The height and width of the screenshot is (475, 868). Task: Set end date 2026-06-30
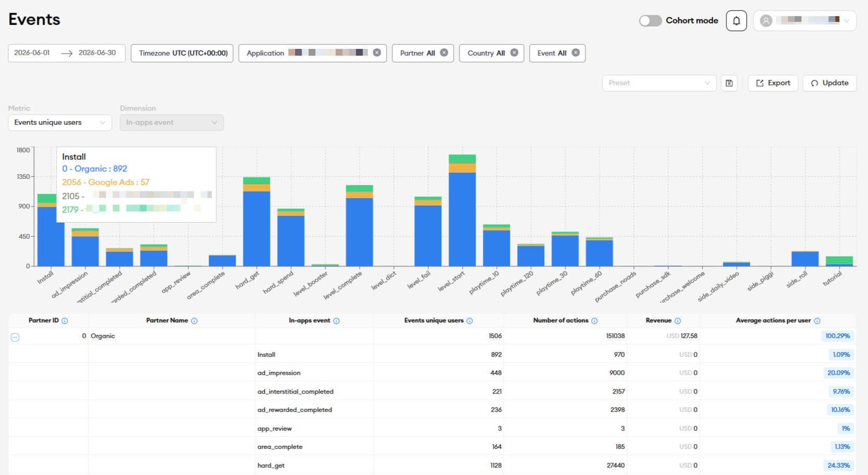tap(97, 53)
